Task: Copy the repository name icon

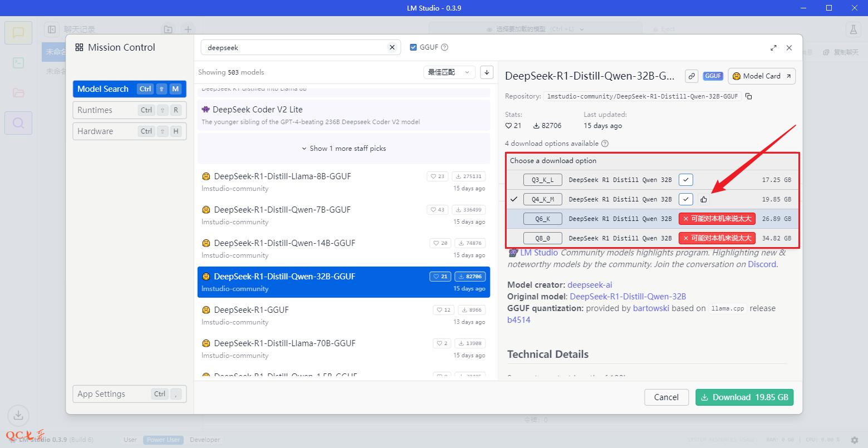Action: (749, 96)
